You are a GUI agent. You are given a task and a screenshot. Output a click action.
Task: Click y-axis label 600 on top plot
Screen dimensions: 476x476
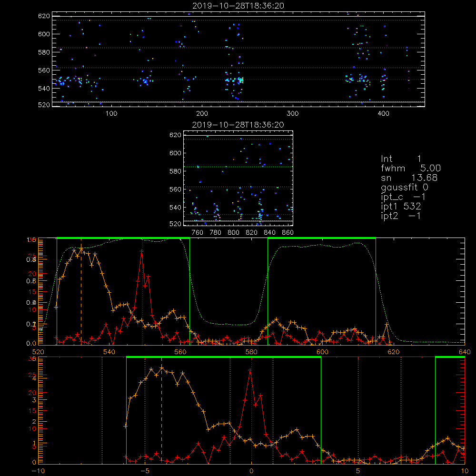[x=44, y=34]
